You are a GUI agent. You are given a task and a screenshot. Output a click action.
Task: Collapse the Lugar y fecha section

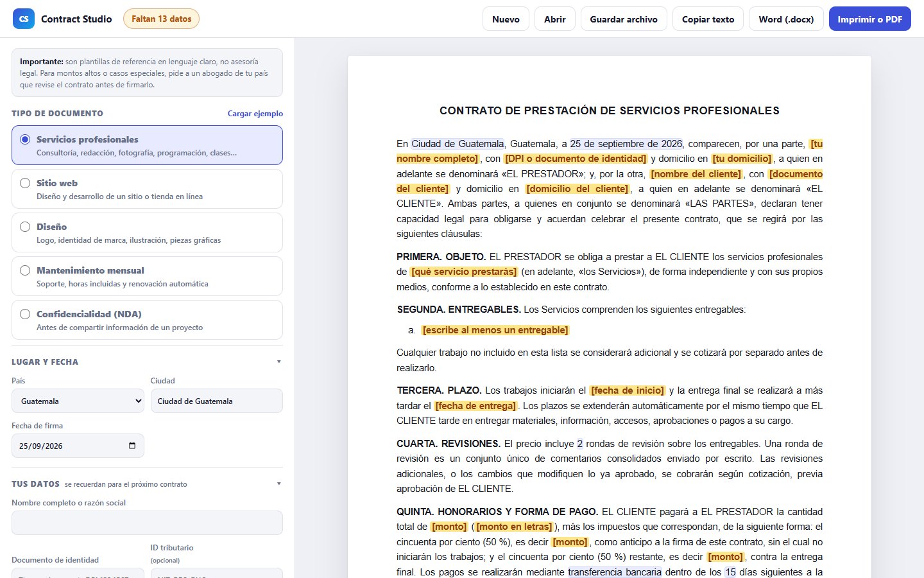[278, 362]
